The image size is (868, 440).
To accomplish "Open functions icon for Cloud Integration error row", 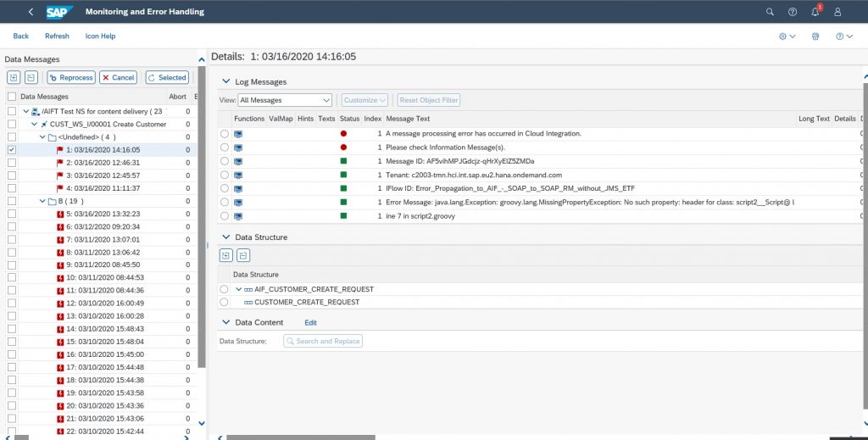I will (238, 134).
